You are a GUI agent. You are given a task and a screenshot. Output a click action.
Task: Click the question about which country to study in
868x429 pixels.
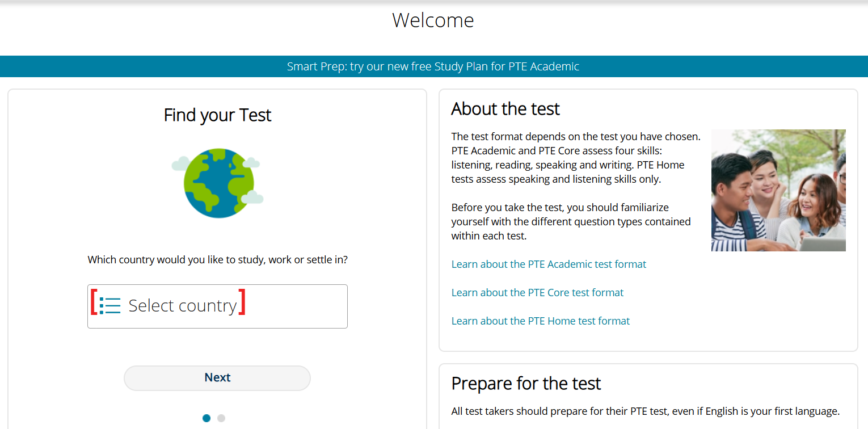click(x=217, y=260)
